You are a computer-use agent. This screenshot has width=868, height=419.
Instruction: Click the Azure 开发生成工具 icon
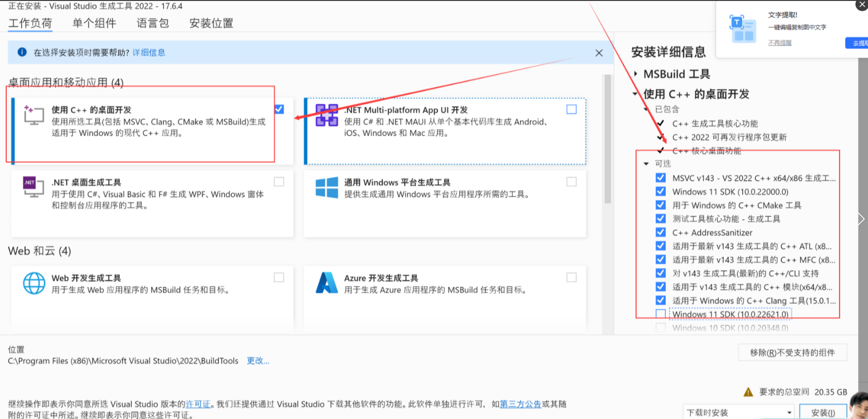327,283
